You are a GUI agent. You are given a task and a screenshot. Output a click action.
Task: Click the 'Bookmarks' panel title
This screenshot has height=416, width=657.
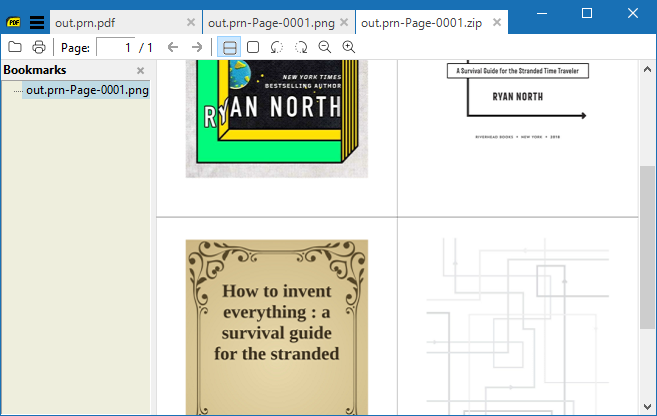click(35, 70)
